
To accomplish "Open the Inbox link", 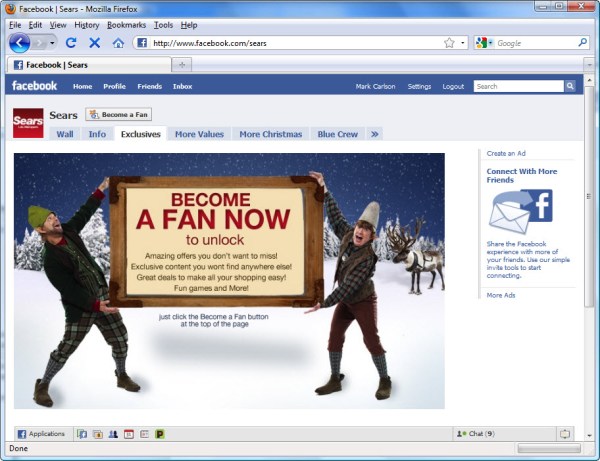I will click(182, 86).
